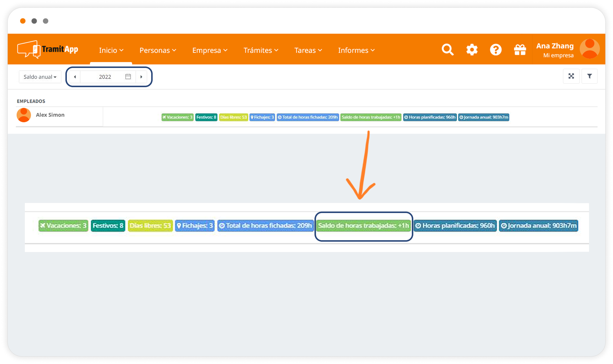The image size is (613, 364).
Task: Click the small Vacaciones: 3 badge
Action: (177, 117)
